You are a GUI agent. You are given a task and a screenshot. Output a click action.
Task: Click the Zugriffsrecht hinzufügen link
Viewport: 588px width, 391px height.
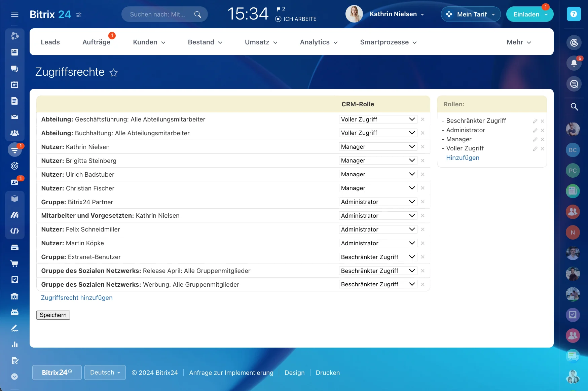click(76, 297)
